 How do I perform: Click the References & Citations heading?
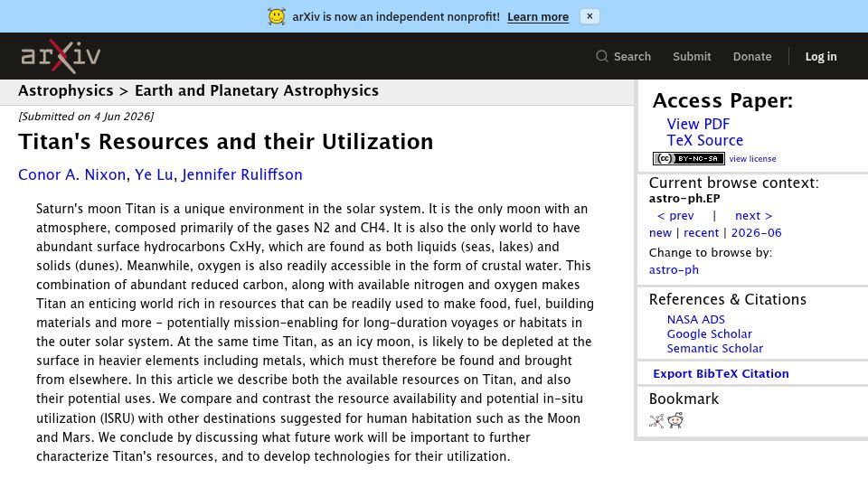[727, 299]
